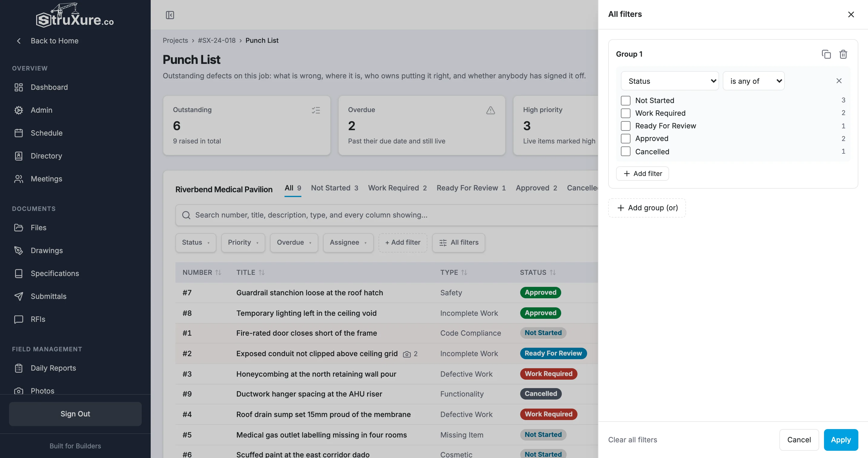Close the All filters panel
Screen dimensions: 868x458
coord(851,14)
